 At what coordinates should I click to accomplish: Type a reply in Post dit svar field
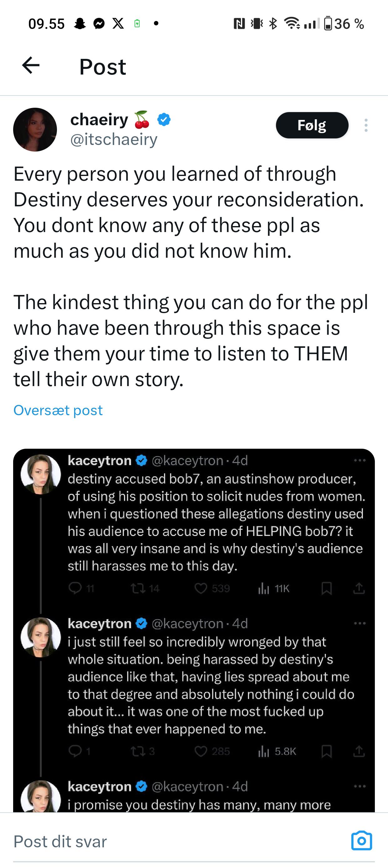(x=168, y=842)
